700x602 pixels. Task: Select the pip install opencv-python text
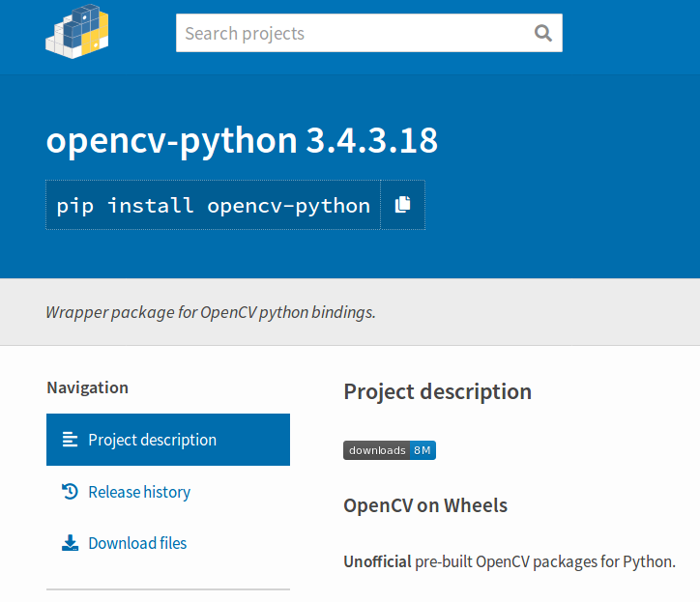click(x=213, y=206)
